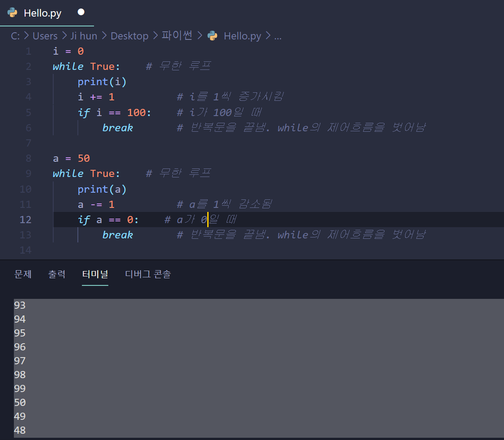
Task: Click the '# a를 1씩 감소됨' comment
Action: tap(224, 204)
